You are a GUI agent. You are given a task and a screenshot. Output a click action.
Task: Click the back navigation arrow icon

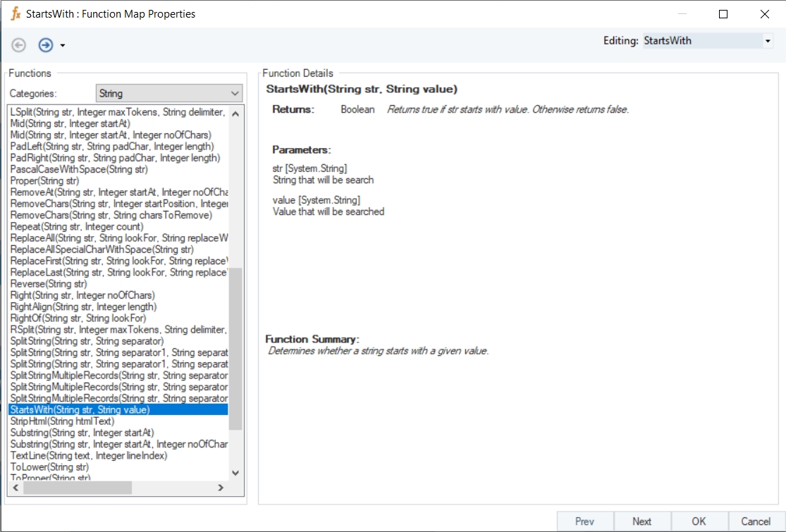[19, 45]
